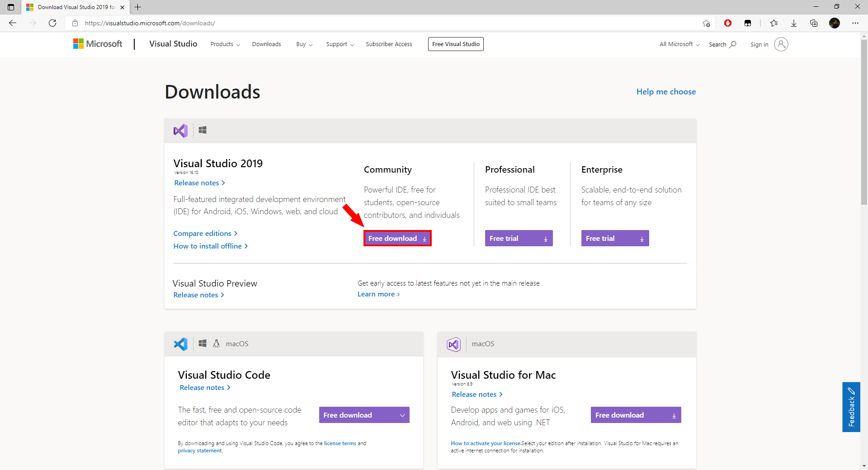This screenshot has height=470, width=868.
Task: Expand the Buy menu
Action: coord(304,44)
